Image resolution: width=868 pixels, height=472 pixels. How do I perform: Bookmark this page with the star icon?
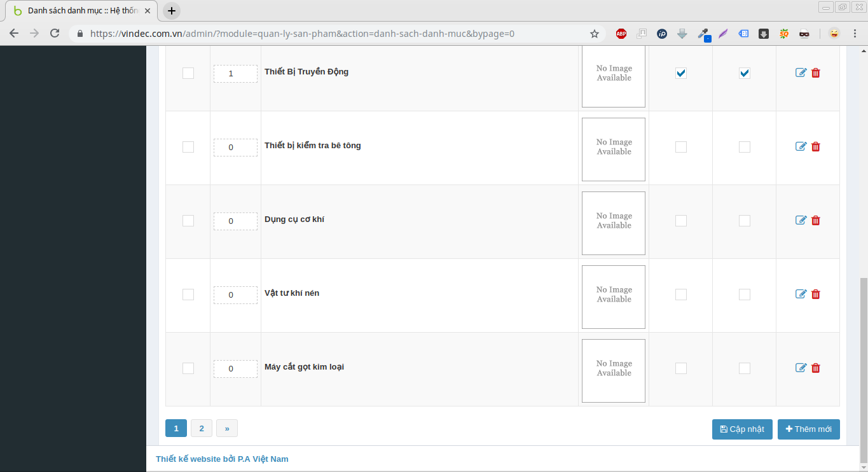595,34
